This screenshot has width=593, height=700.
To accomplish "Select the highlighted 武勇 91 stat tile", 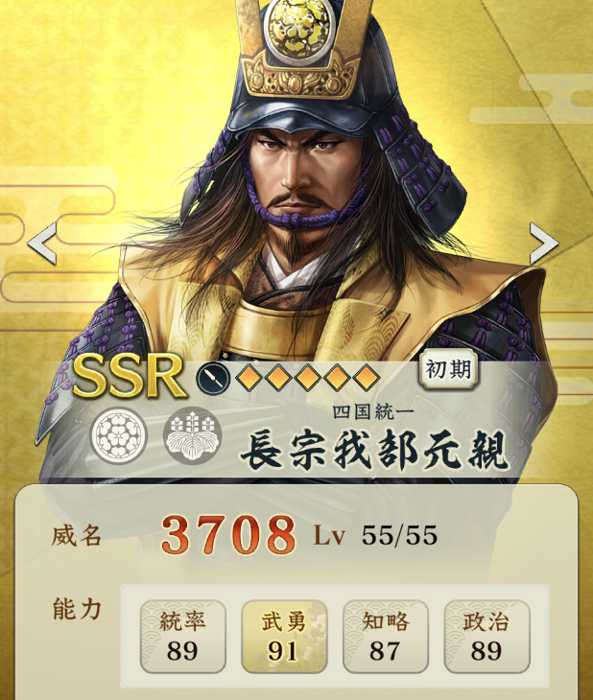I will pyautogui.click(x=284, y=636).
